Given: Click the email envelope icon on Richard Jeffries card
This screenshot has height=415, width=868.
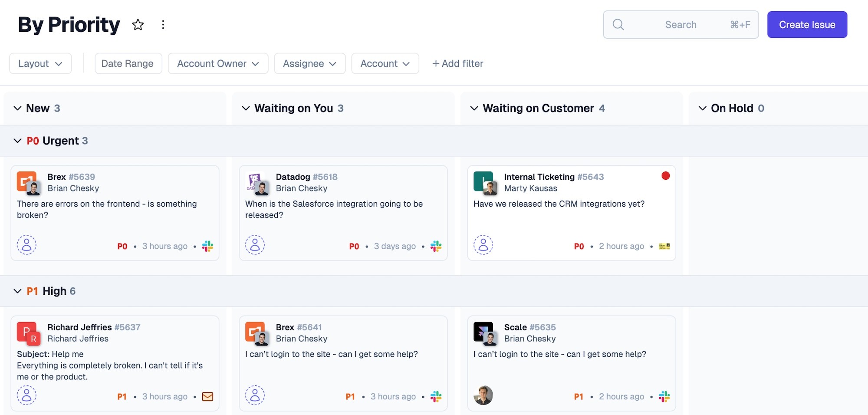Looking at the screenshot, I should click(207, 396).
